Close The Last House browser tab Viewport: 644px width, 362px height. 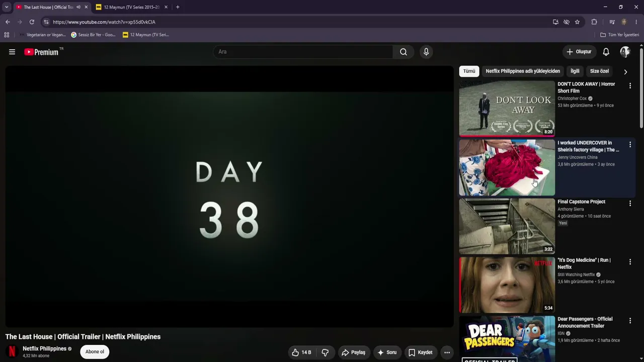click(86, 7)
